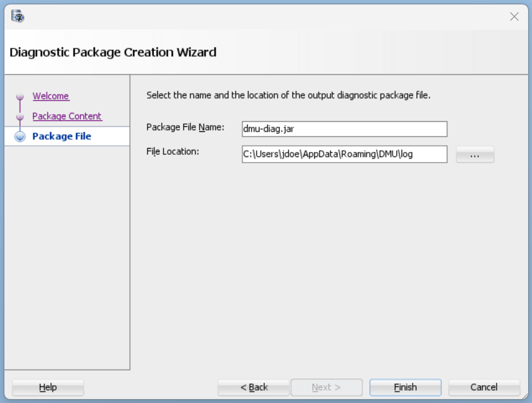Edit the File Location path field
Viewport: 532px width, 403px height.
point(345,154)
